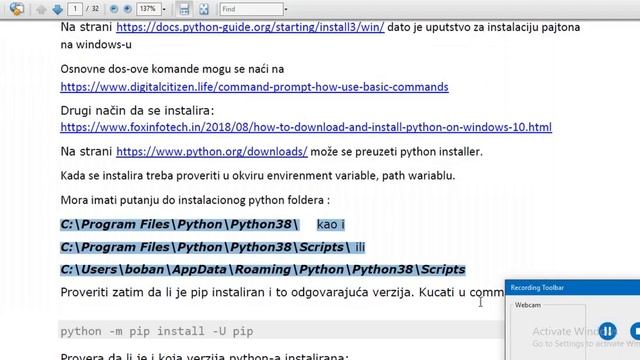
Task: Open the docs.python-guide.org install3/win link
Action: point(250,27)
